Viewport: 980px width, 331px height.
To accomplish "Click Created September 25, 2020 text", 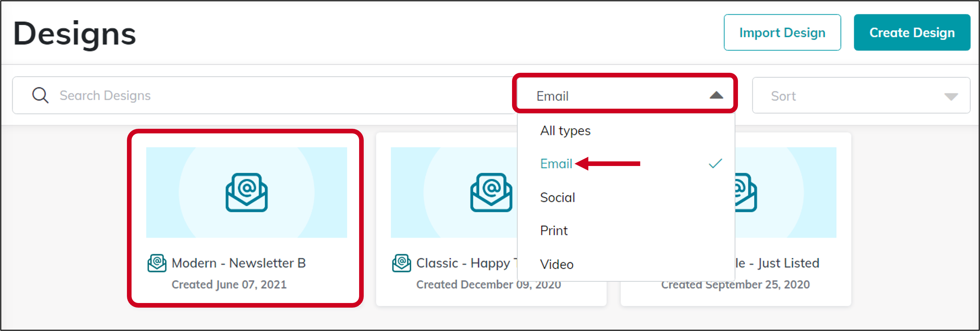I will (x=735, y=285).
